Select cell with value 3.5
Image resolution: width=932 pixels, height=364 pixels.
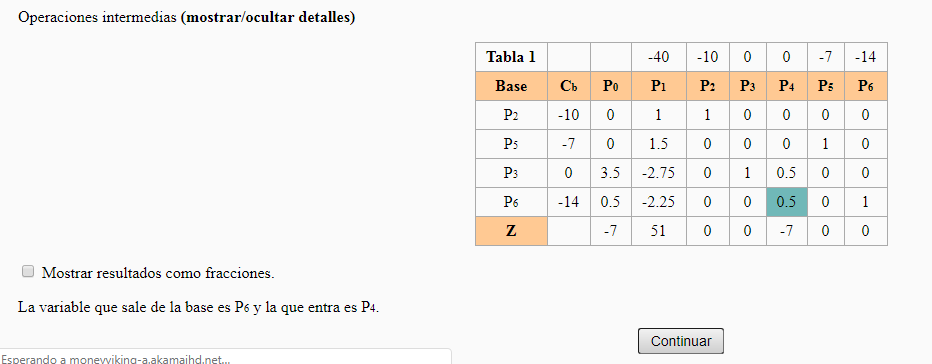[x=610, y=173]
